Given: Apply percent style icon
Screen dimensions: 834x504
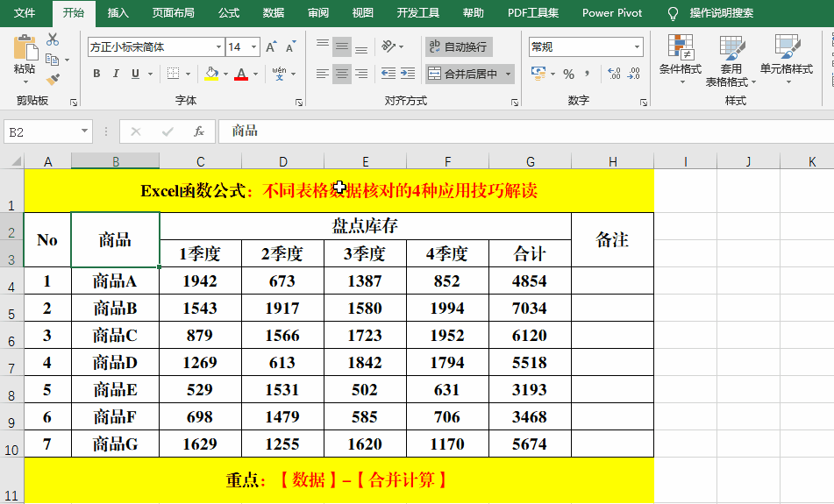Looking at the screenshot, I should (x=568, y=74).
